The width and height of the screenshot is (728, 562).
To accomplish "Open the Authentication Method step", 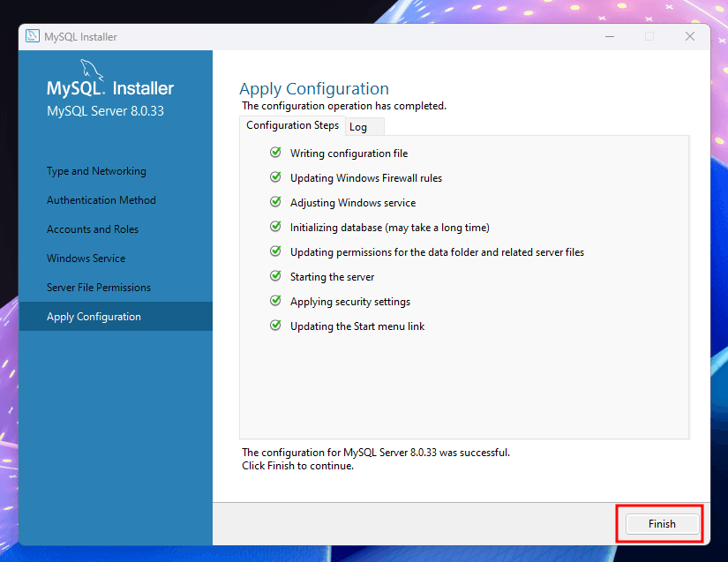I will (101, 200).
